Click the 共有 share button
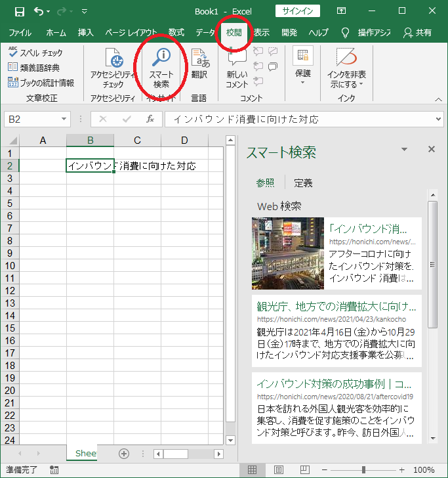 (418, 32)
